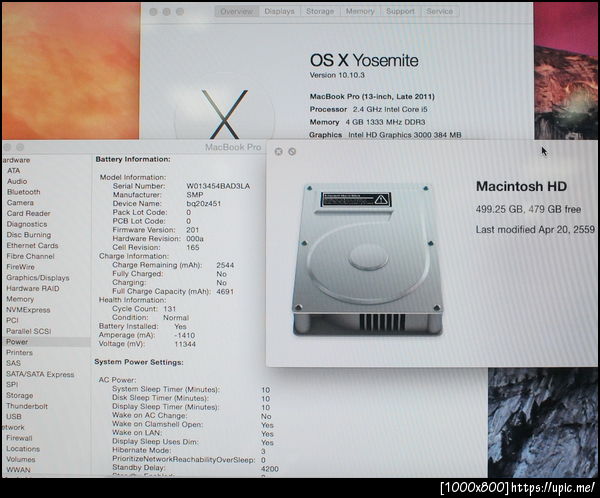Open the Service tab

[x=440, y=11]
